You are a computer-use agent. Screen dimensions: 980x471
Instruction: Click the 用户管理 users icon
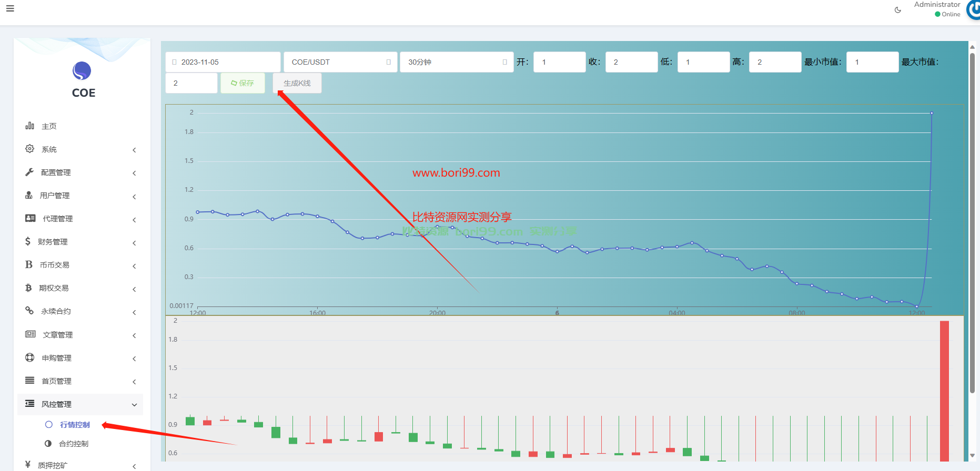29,195
